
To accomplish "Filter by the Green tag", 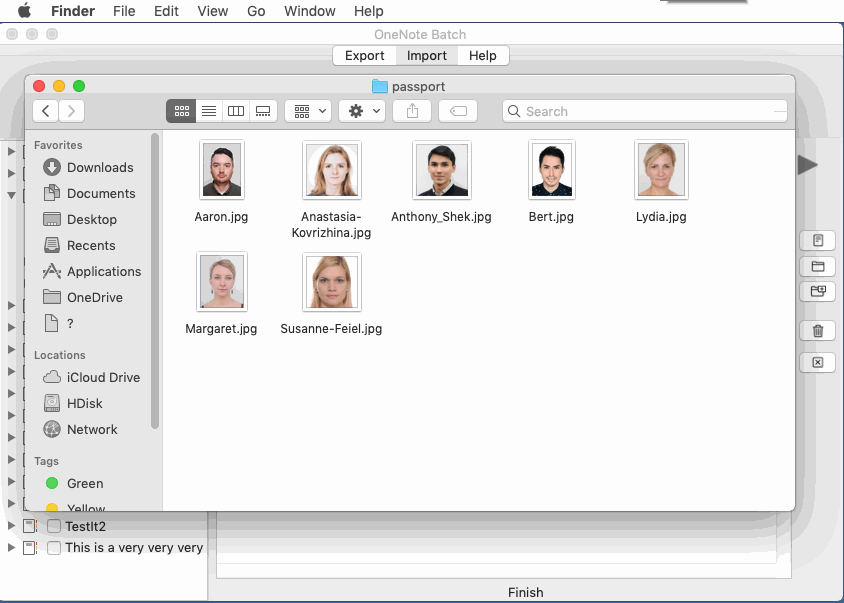I will coord(75,483).
